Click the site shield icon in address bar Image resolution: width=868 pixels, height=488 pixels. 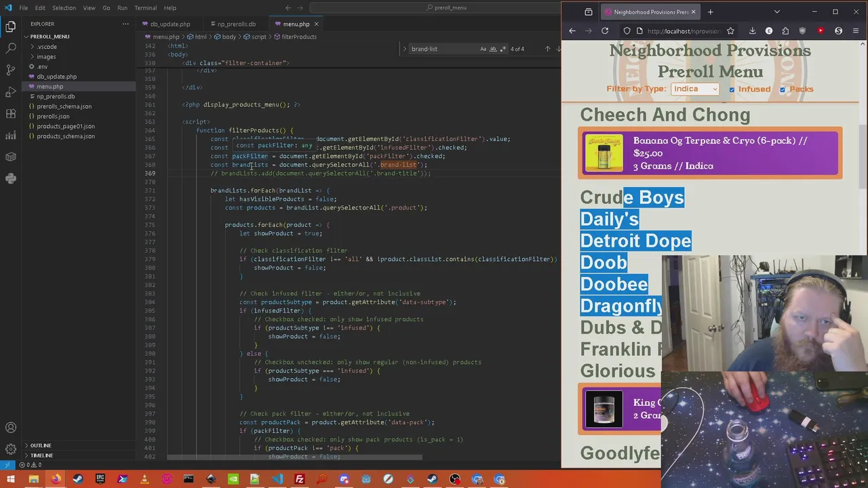(x=627, y=30)
